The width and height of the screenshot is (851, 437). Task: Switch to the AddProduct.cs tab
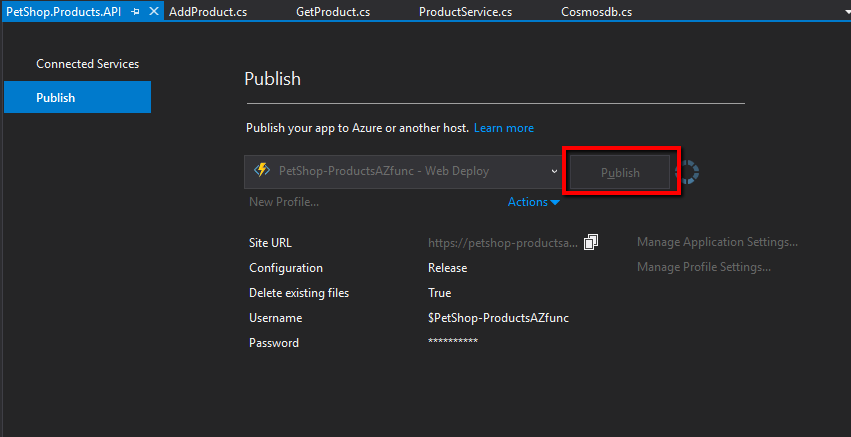pyautogui.click(x=208, y=12)
